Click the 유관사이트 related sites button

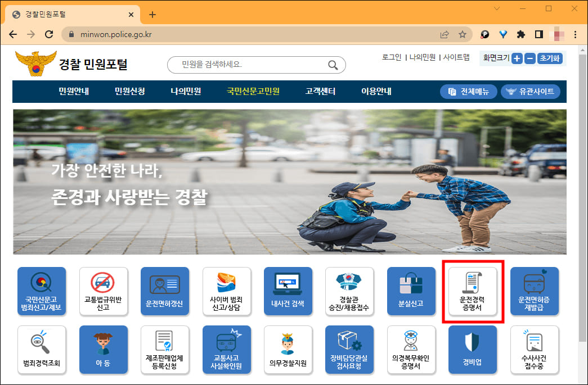pos(535,90)
